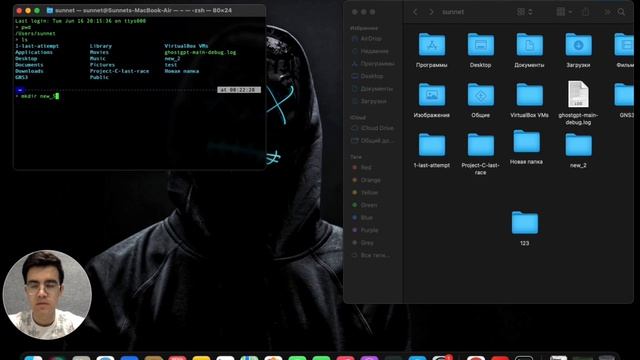
Task: Click the Finder Share toolbar icon
Action: point(585,12)
